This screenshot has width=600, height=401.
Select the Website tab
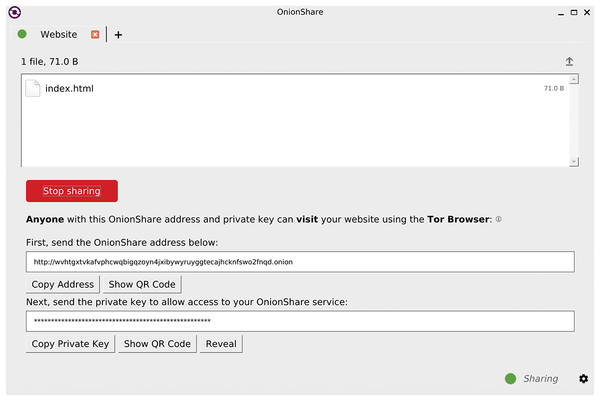[59, 34]
